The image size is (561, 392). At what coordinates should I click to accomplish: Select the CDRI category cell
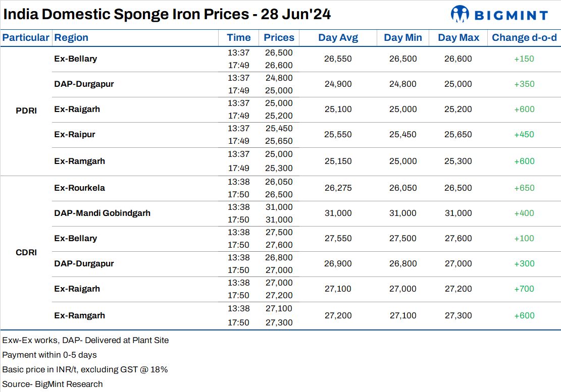pyautogui.click(x=26, y=252)
